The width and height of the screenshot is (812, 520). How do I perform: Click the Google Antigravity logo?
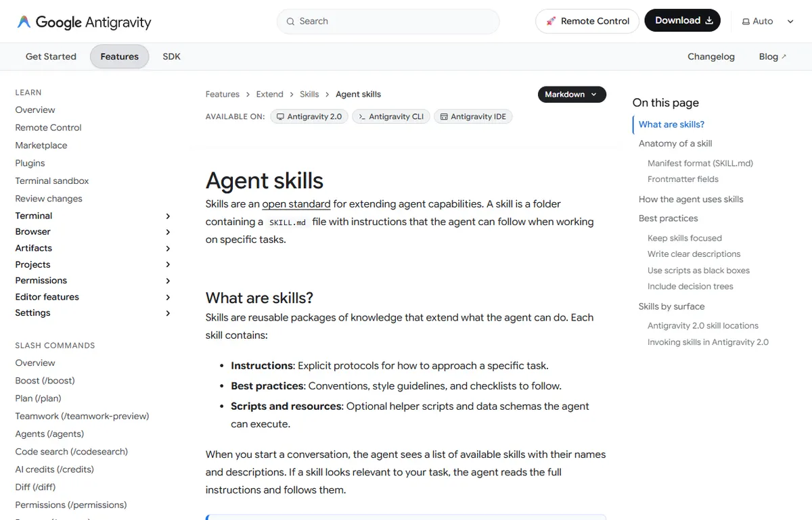(x=84, y=22)
